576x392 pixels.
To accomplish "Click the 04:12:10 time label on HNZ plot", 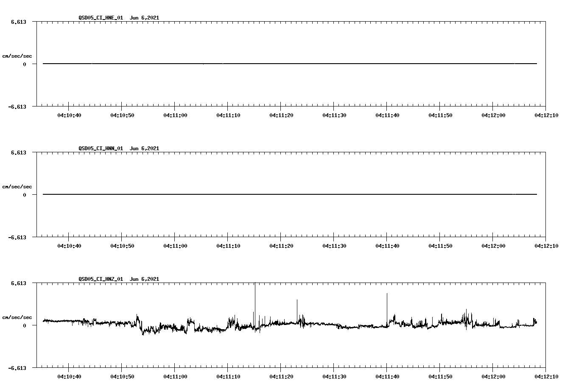I will pyautogui.click(x=546, y=376).
